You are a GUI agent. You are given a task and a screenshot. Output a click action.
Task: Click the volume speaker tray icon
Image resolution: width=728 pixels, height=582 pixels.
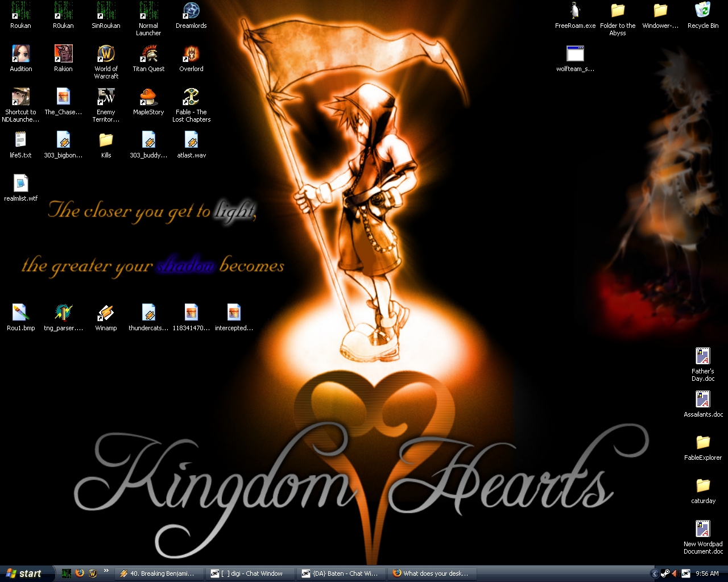[x=675, y=573]
